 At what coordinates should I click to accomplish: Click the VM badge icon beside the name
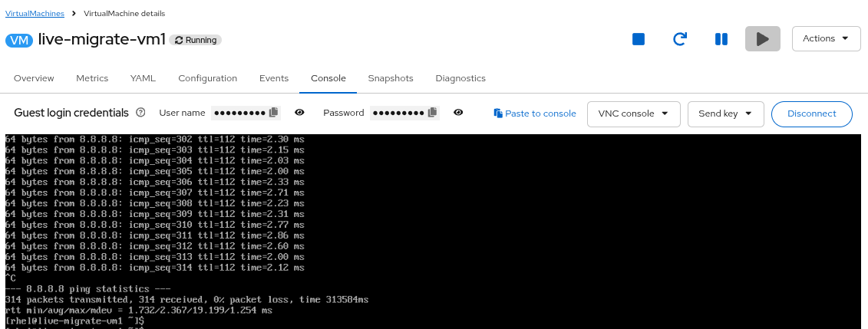pyautogui.click(x=19, y=40)
